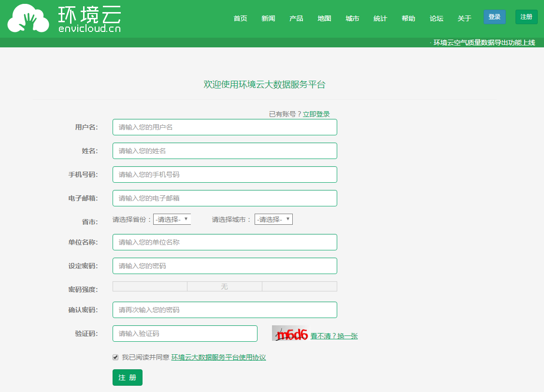Open the 帮助 menu item

coord(408,18)
